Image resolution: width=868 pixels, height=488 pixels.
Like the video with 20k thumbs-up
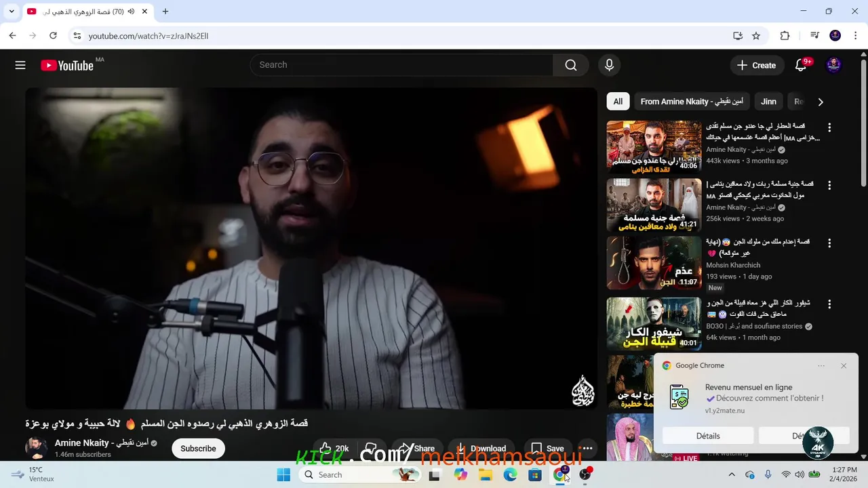tap(335, 448)
